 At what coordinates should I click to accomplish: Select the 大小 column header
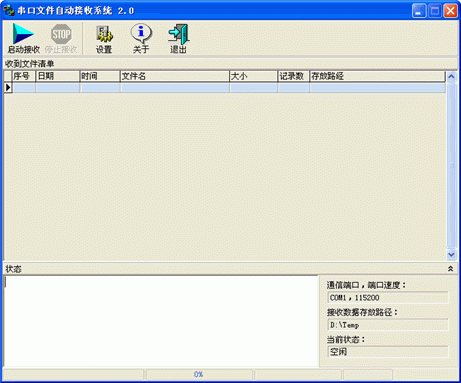[x=253, y=76]
